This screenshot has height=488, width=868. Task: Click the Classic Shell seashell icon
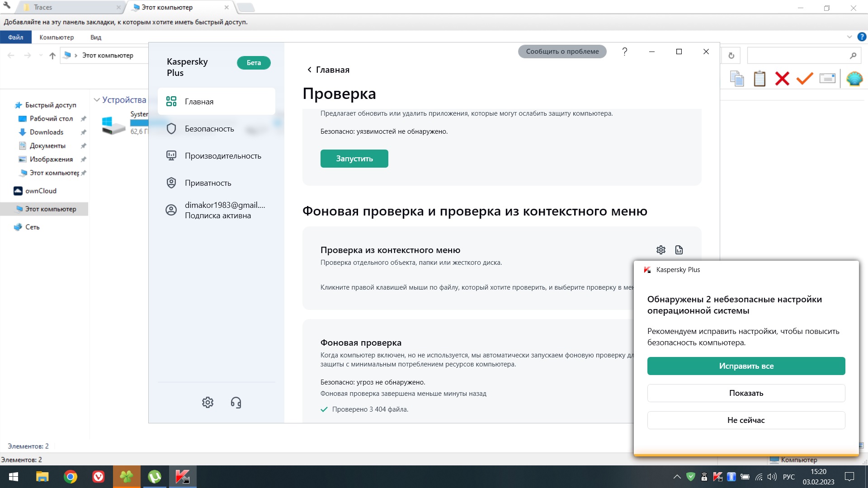(x=854, y=78)
